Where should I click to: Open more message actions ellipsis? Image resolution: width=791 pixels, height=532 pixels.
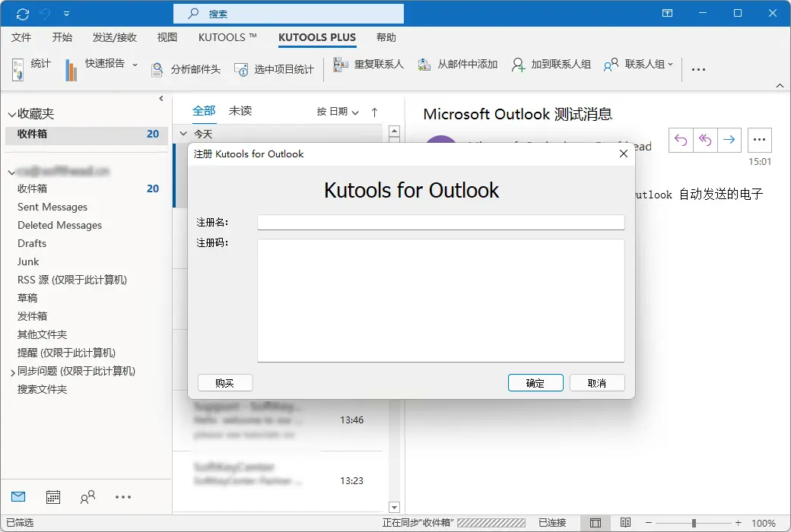pos(759,140)
